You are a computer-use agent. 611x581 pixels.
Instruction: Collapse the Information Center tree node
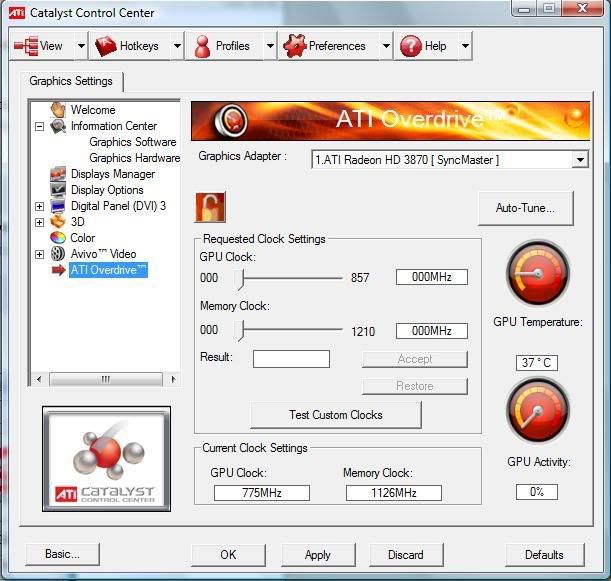coord(39,126)
